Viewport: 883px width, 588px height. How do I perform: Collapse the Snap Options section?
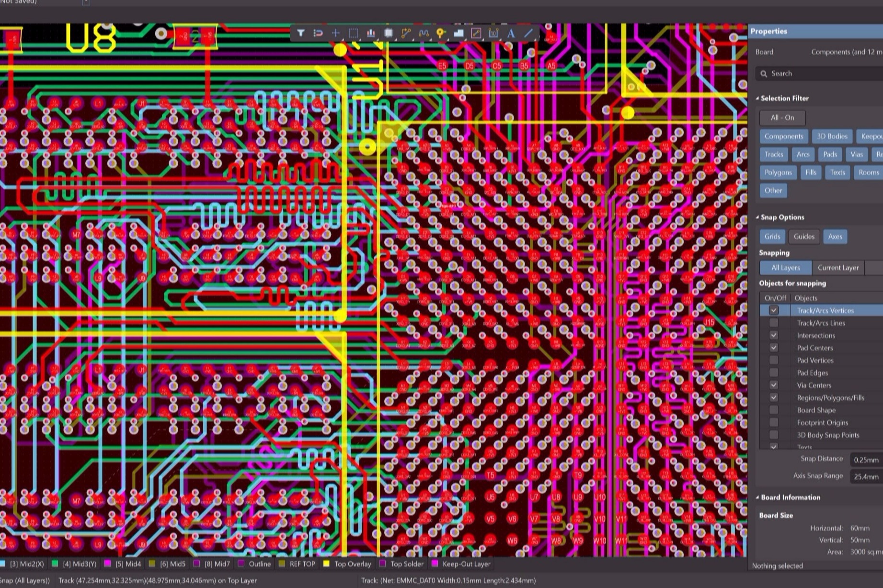757,217
